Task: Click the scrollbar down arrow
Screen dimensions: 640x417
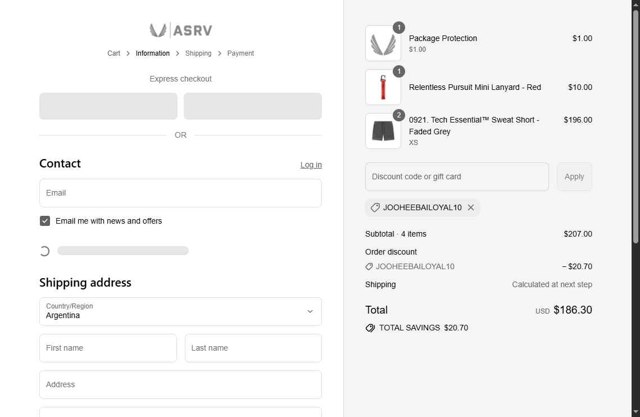Action: [636, 412]
